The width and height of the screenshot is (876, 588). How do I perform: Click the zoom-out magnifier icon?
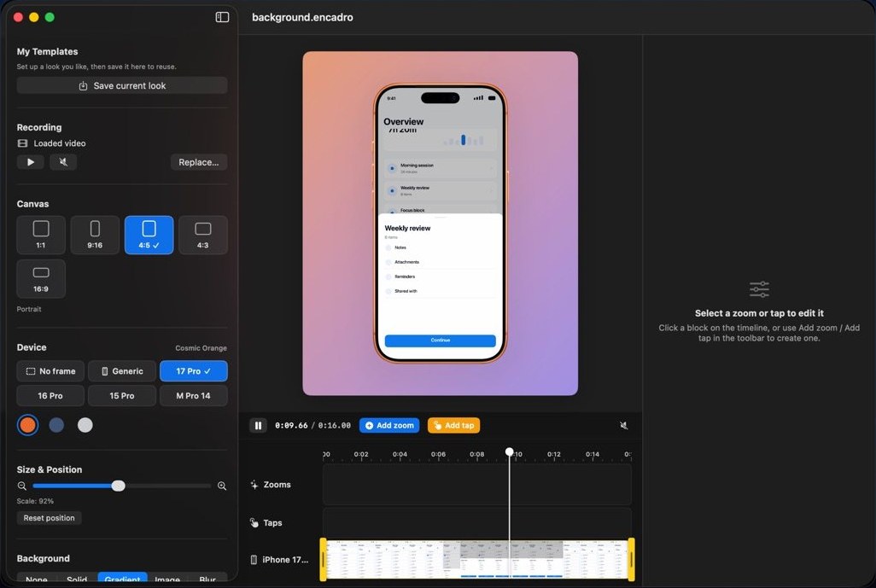22,486
